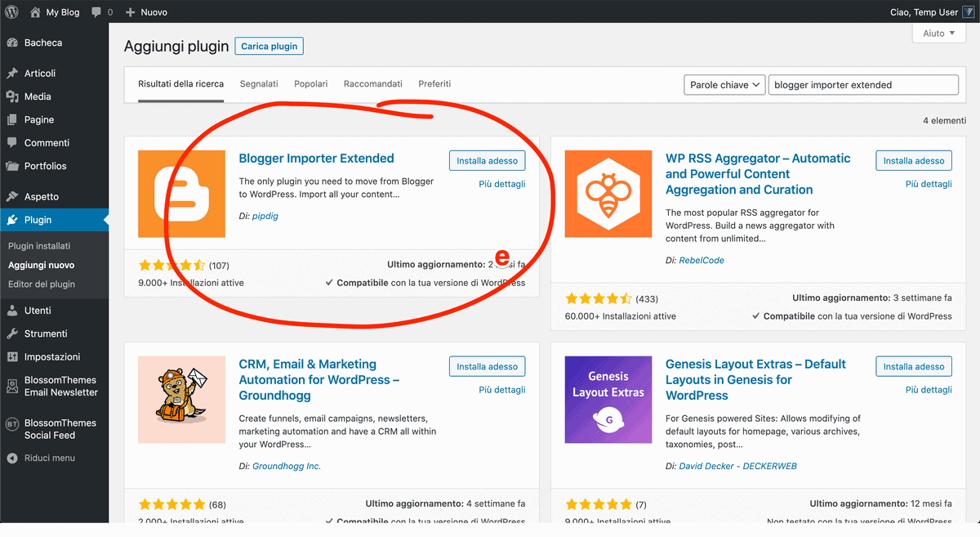Click the Groundhogg mascot plugin icon
The height and width of the screenshot is (537, 980).
point(181,400)
